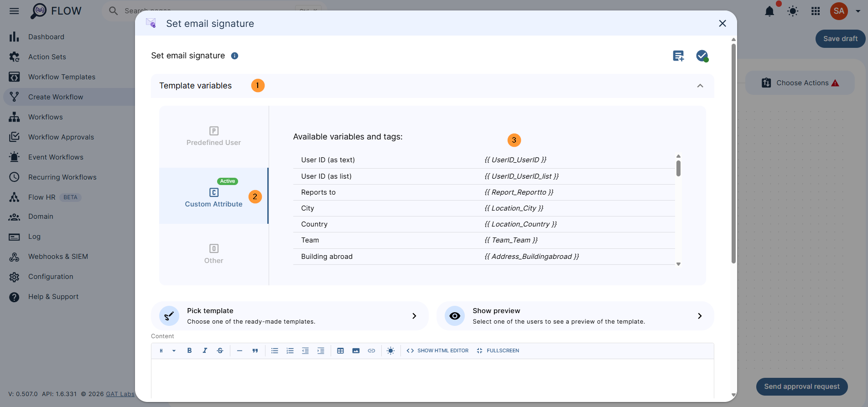Click the Save draft button
868x407 pixels.
[840, 39]
